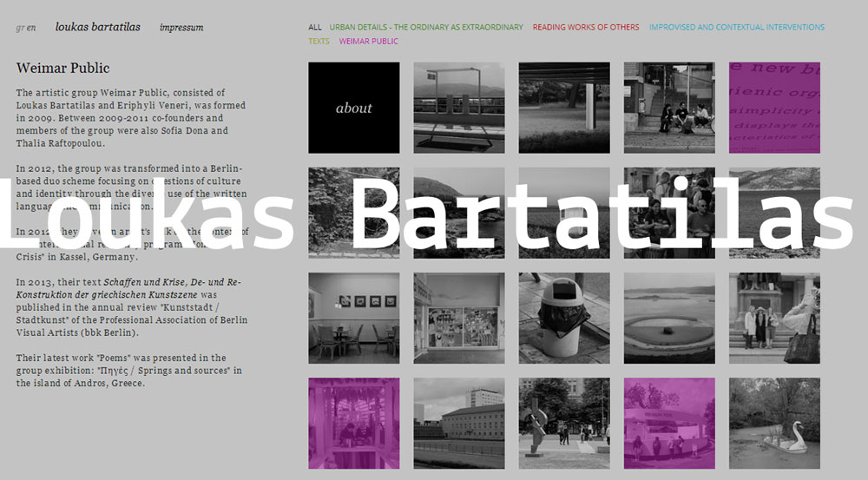Filter by Improvised and Contextual Interventions

coord(737,27)
